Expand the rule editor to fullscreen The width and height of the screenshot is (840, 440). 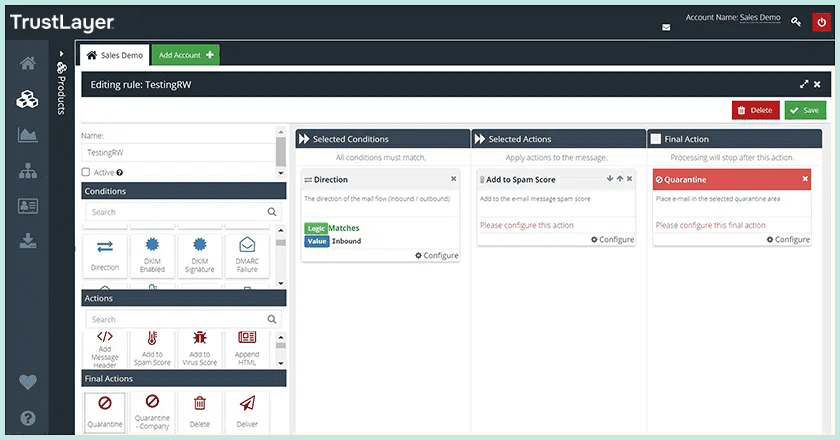[x=804, y=85]
